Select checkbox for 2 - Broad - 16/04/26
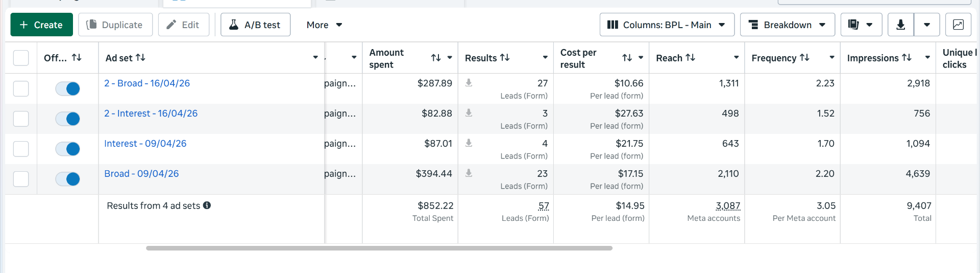This screenshot has height=273, width=980. (x=21, y=88)
